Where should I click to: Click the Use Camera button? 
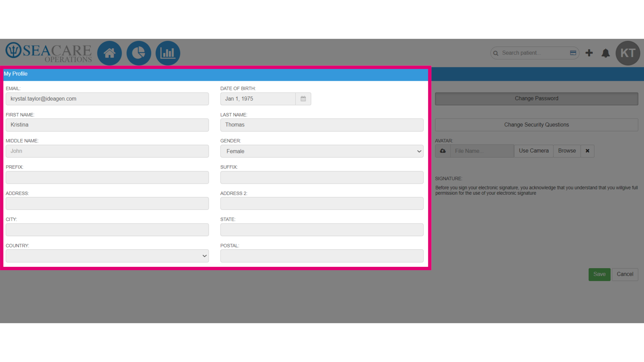tap(534, 151)
